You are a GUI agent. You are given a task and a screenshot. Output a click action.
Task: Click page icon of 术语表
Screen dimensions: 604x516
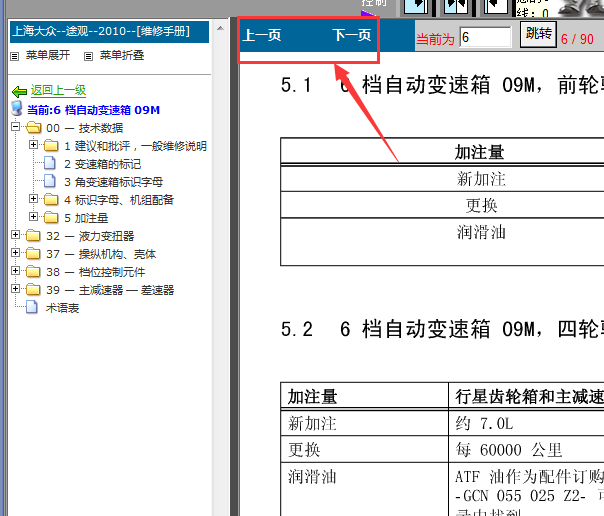(x=32, y=307)
